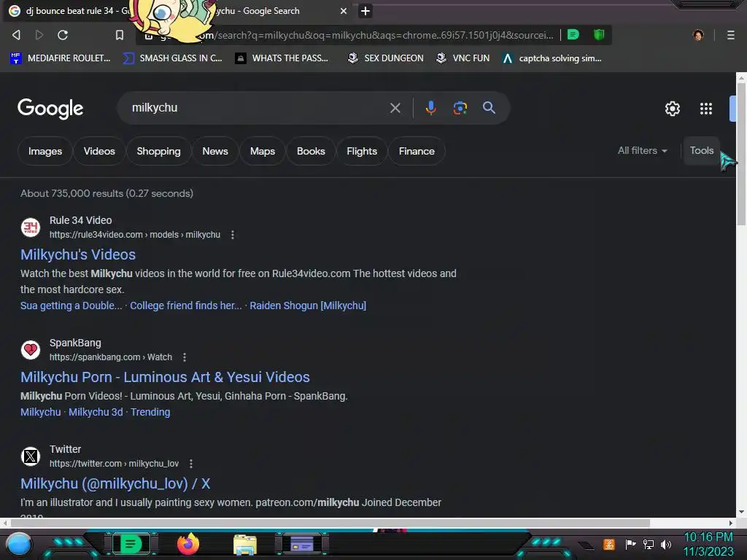The width and height of the screenshot is (747, 560).
Task: Filter results by Shopping
Action: [x=158, y=151]
